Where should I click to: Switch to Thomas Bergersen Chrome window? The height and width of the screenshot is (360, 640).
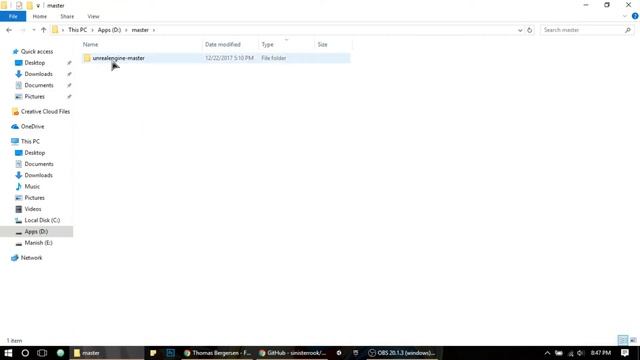[x=217, y=353]
